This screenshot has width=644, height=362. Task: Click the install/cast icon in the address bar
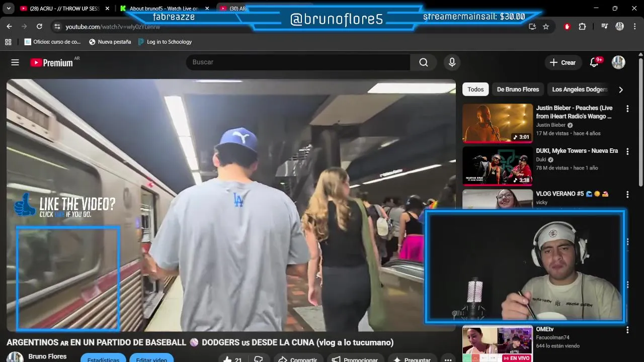[x=532, y=27]
